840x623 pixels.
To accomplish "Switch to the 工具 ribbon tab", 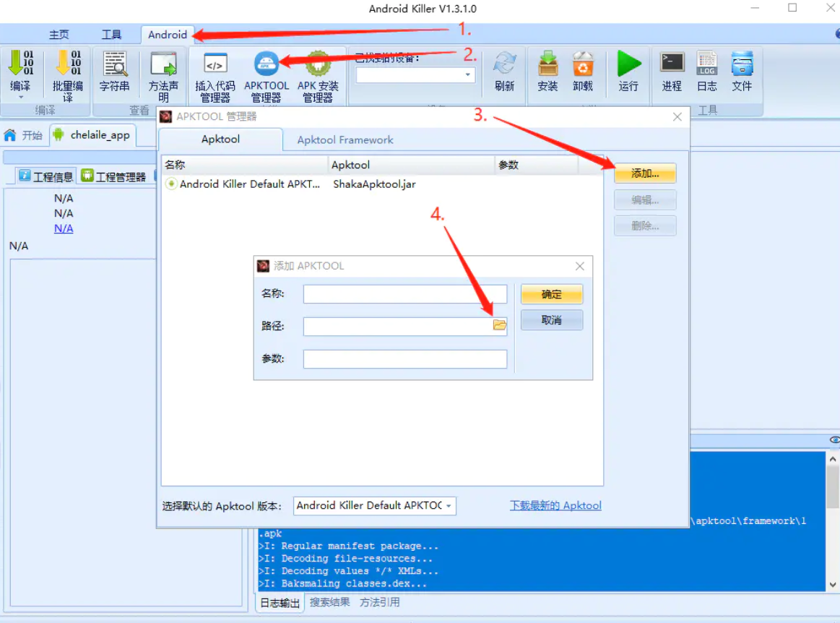I will click(111, 34).
